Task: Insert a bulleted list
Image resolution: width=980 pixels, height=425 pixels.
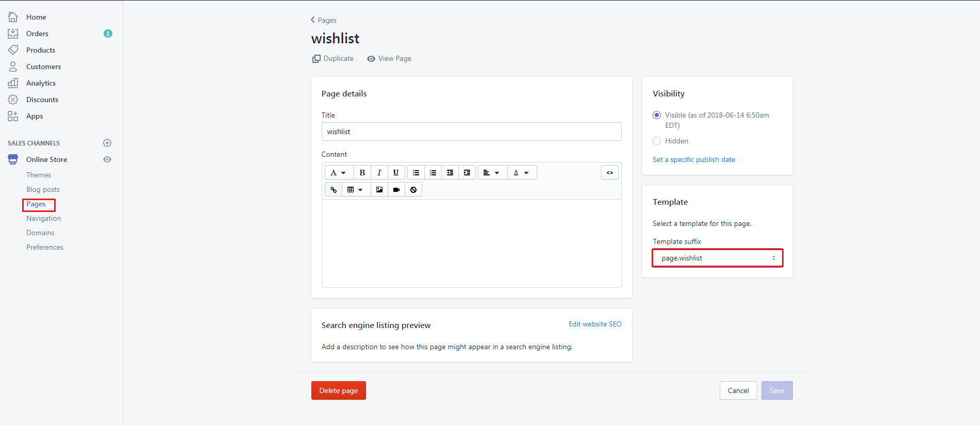Action: coord(416,173)
